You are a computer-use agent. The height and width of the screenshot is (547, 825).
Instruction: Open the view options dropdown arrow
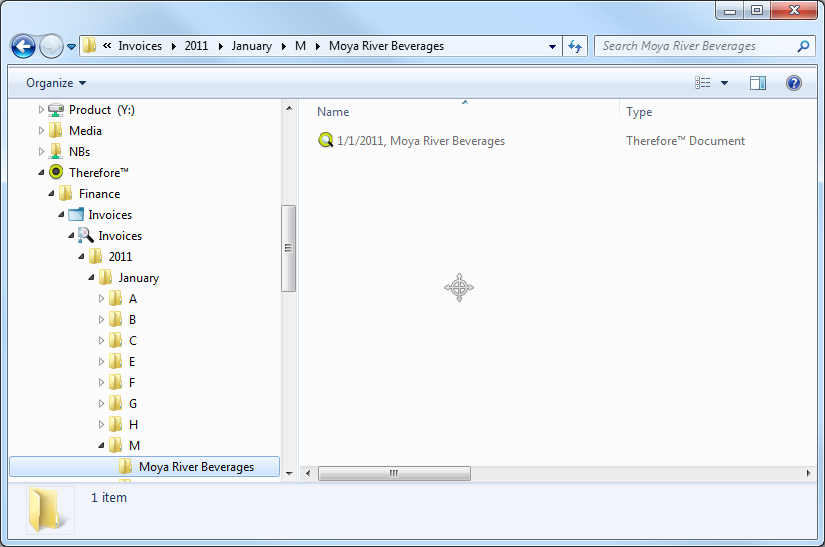point(724,83)
